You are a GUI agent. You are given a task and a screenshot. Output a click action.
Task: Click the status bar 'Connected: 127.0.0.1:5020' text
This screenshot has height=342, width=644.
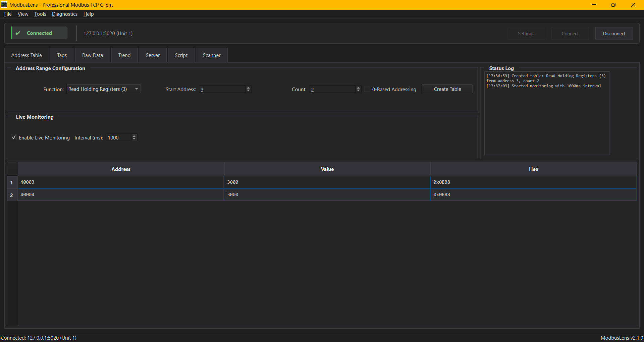click(x=39, y=338)
